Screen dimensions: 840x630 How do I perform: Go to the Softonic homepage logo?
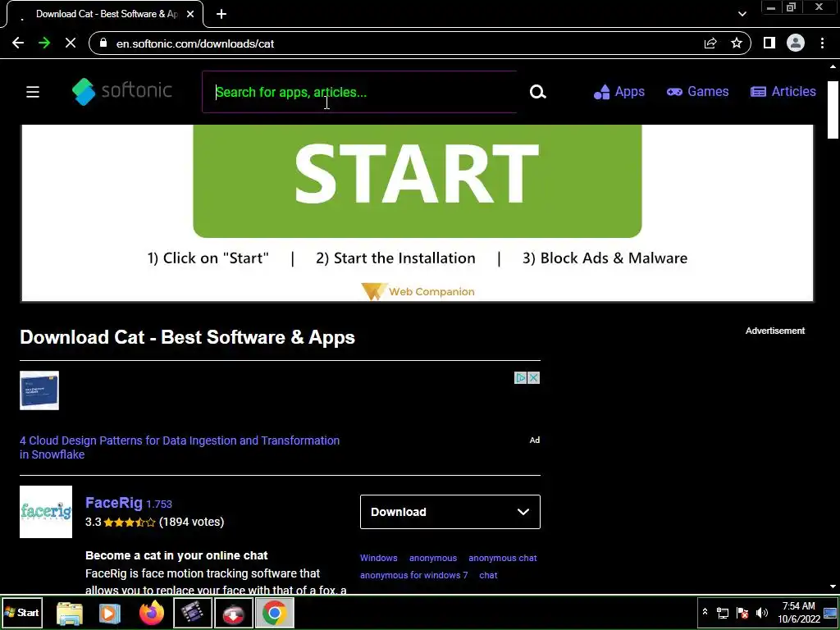(122, 91)
